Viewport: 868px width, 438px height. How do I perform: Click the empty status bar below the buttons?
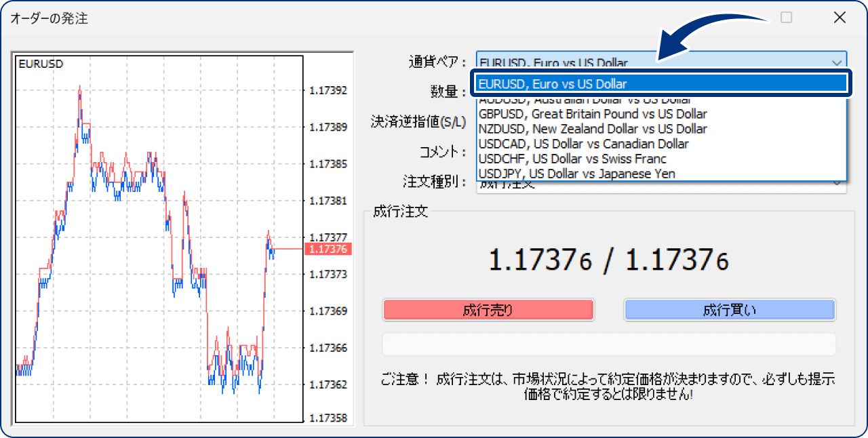point(609,344)
